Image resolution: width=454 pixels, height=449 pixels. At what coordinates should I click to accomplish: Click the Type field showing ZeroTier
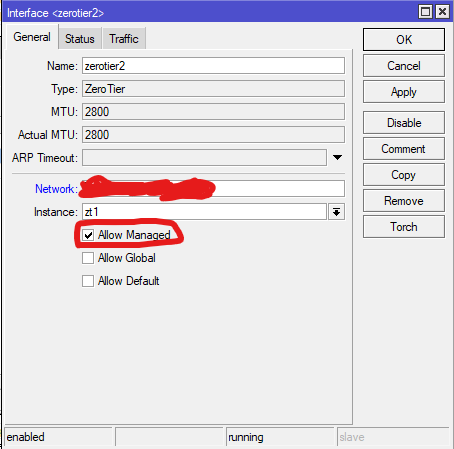pyautogui.click(x=213, y=89)
